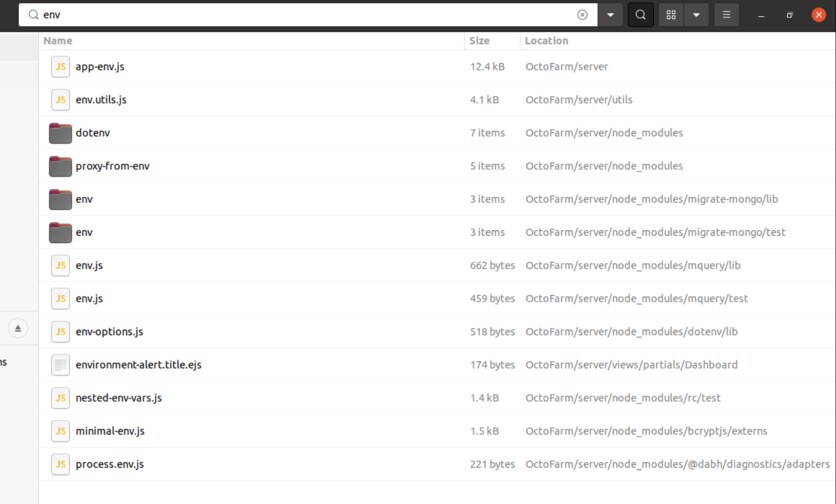The height and width of the screenshot is (504, 836).
Task: Open the view options dropdown arrow
Action: tap(696, 15)
